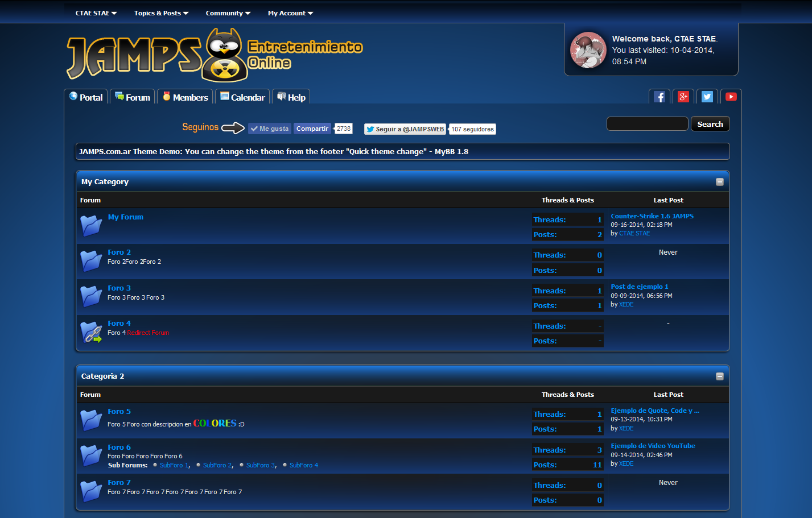Open last post Post de ejemplo 1
The image size is (812, 518).
coord(640,287)
